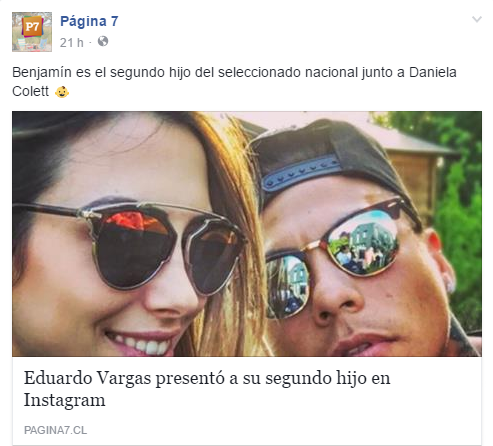
Task: Click the caption word Benjamín
Action: pos(42,72)
